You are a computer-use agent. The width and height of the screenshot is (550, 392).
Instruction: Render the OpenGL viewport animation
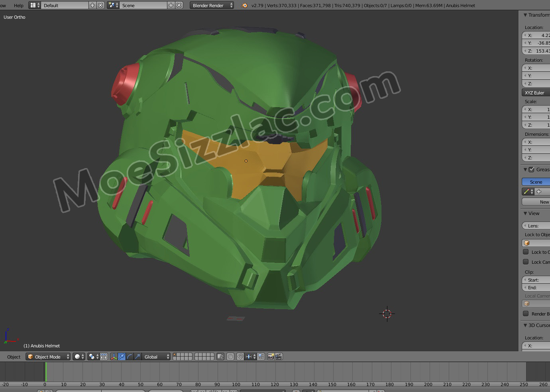(279, 357)
